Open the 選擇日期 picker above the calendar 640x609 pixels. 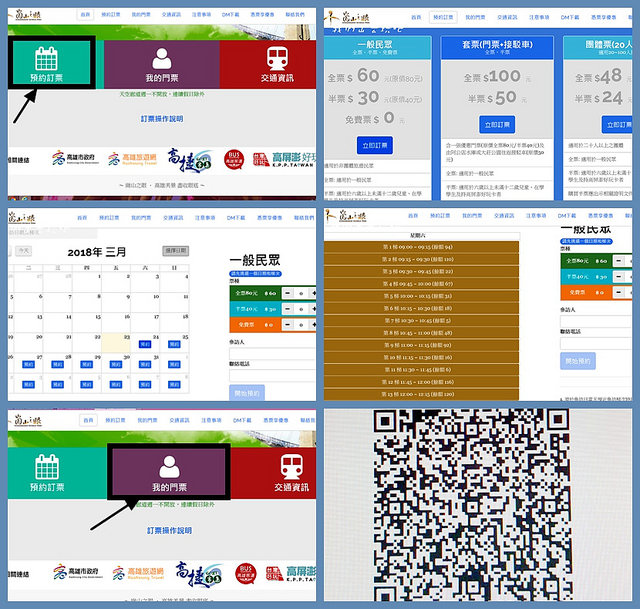click(175, 251)
